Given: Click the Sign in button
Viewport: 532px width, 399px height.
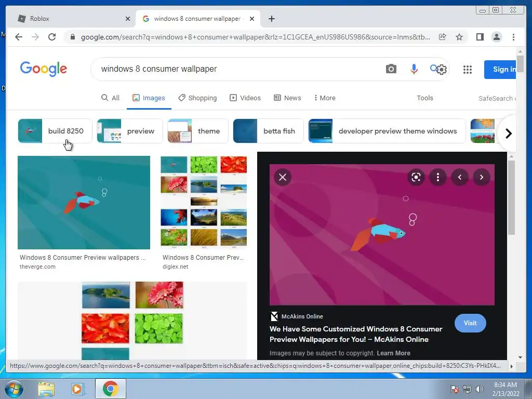Looking at the screenshot, I should tap(500, 69).
